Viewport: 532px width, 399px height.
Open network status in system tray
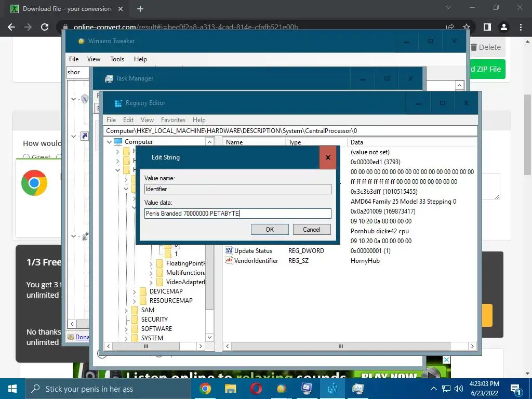446,389
